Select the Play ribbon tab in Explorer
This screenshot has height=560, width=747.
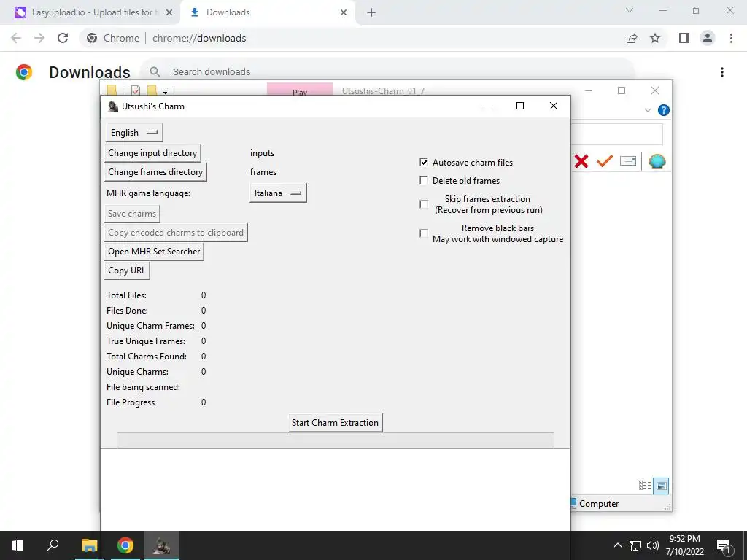click(300, 90)
